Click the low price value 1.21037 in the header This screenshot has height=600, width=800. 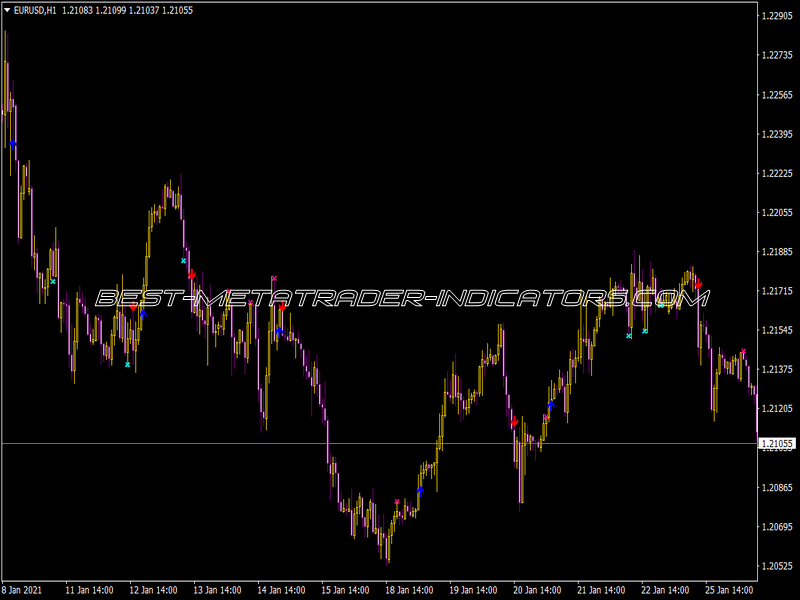144,10
